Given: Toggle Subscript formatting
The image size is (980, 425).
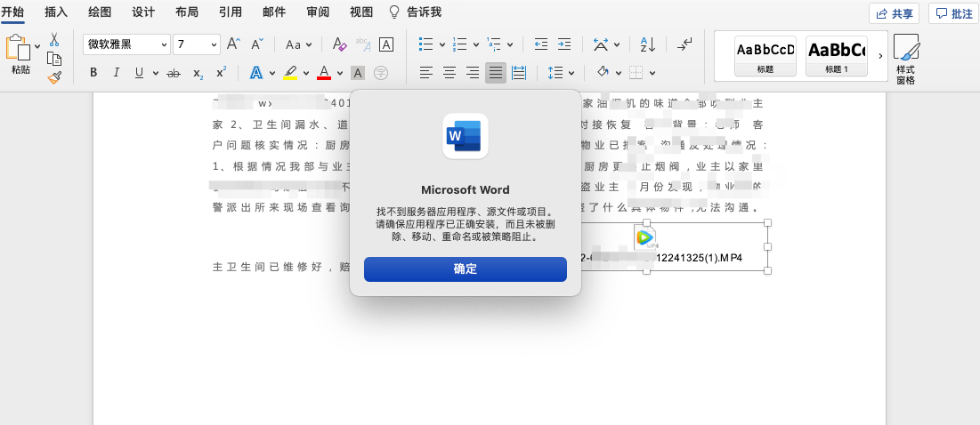Looking at the screenshot, I should click(x=198, y=74).
